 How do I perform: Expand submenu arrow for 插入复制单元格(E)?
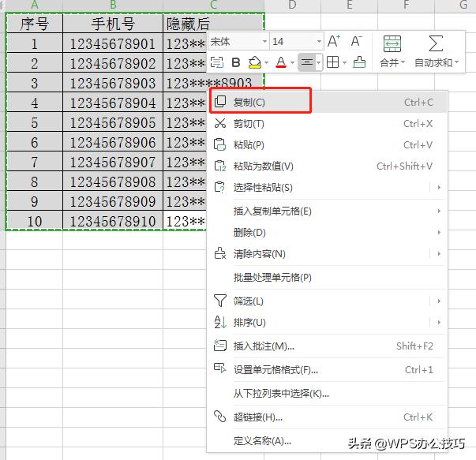(439, 211)
